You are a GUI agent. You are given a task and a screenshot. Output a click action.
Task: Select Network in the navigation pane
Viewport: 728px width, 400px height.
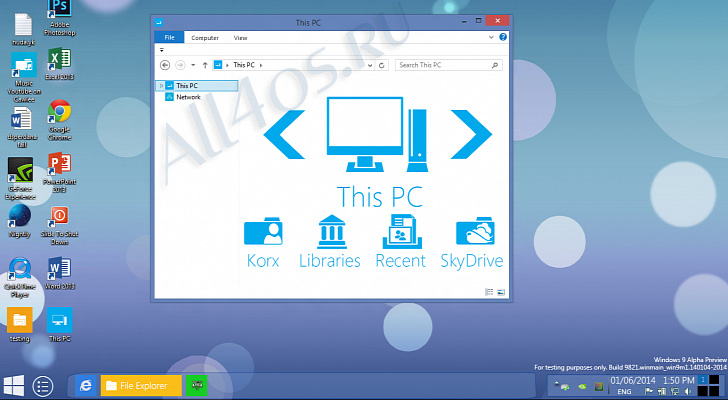183,97
